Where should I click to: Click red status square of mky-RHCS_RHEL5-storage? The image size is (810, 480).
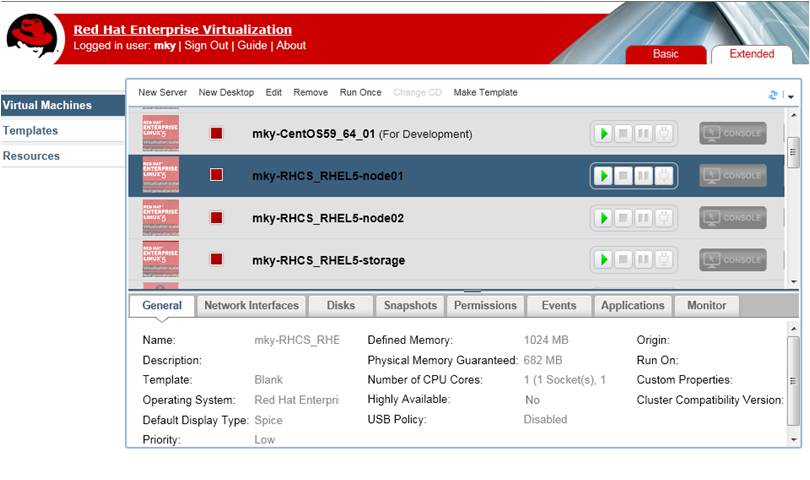[x=216, y=259]
